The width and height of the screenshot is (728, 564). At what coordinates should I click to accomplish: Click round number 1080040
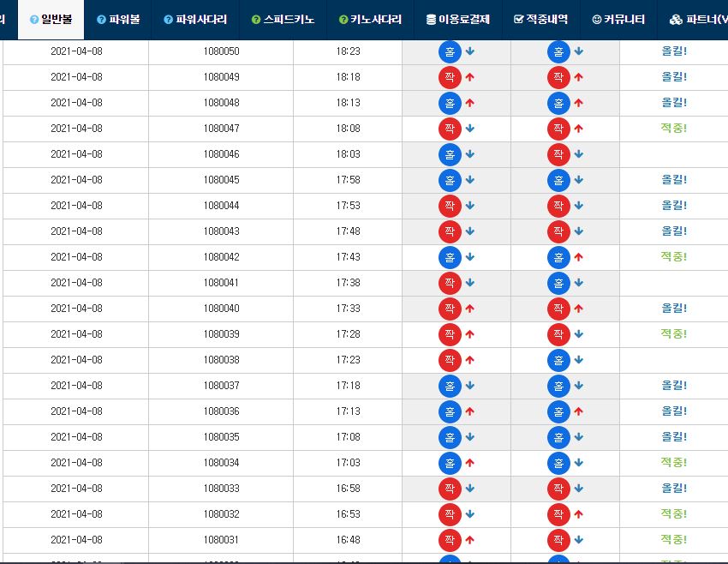click(x=222, y=309)
